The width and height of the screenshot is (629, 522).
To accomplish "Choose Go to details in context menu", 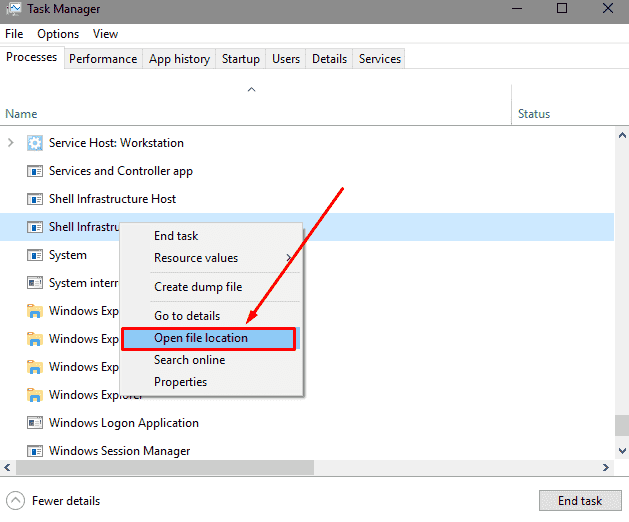I will pos(187,316).
